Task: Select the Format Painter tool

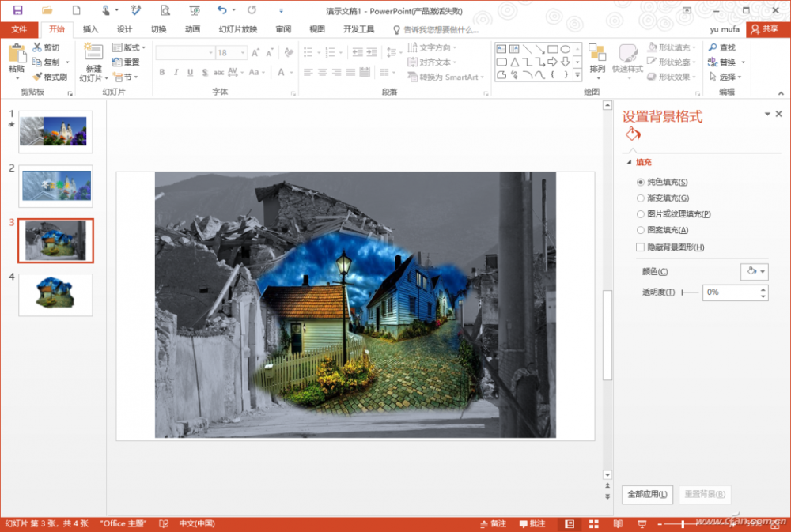Action: 50,77
